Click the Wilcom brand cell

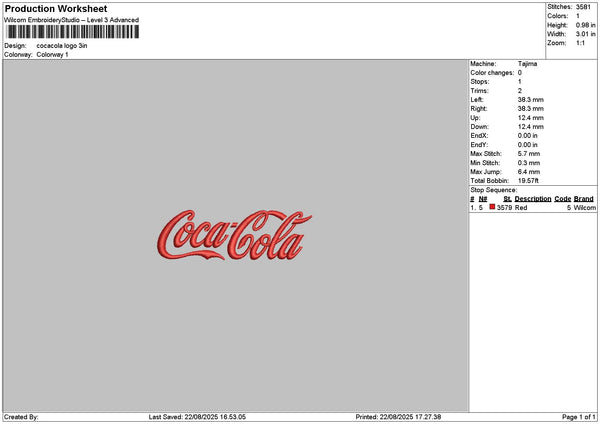point(585,208)
